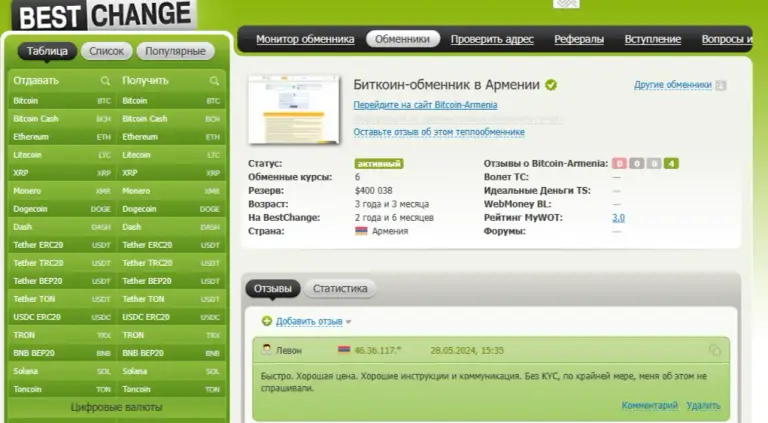Select Litecoin in Отдавать column

62,155
